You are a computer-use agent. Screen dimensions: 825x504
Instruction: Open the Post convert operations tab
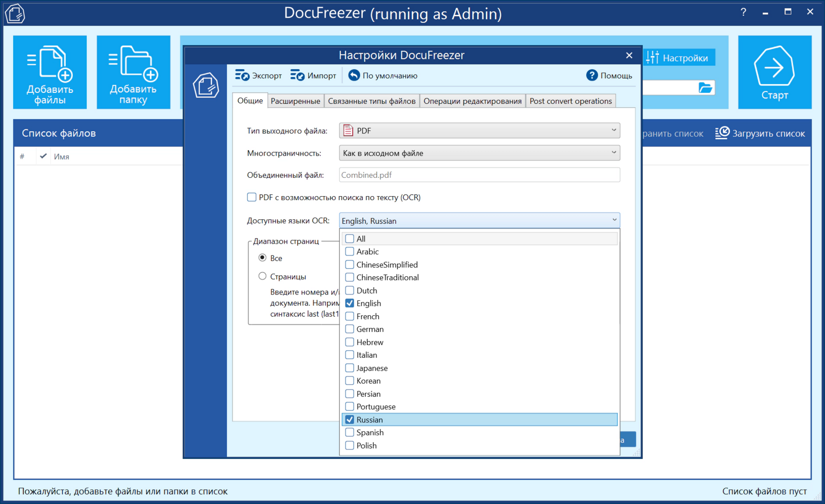(x=570, y=101)
